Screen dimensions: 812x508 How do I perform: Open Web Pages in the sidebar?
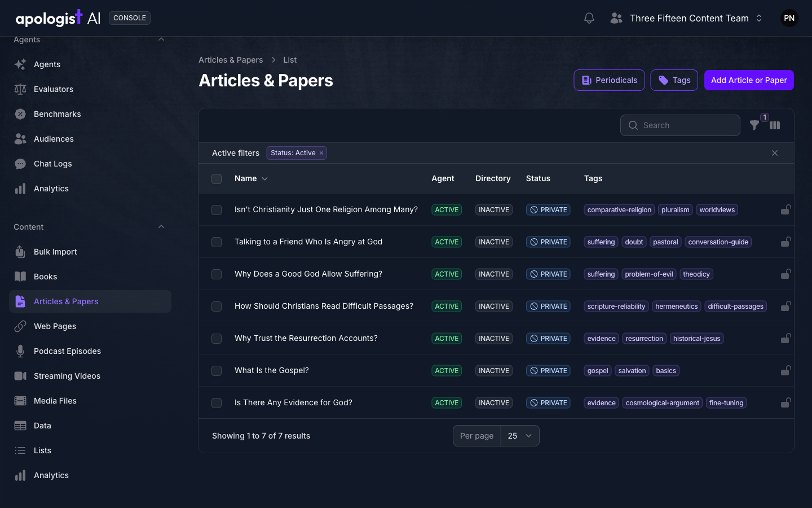point(90,326)
